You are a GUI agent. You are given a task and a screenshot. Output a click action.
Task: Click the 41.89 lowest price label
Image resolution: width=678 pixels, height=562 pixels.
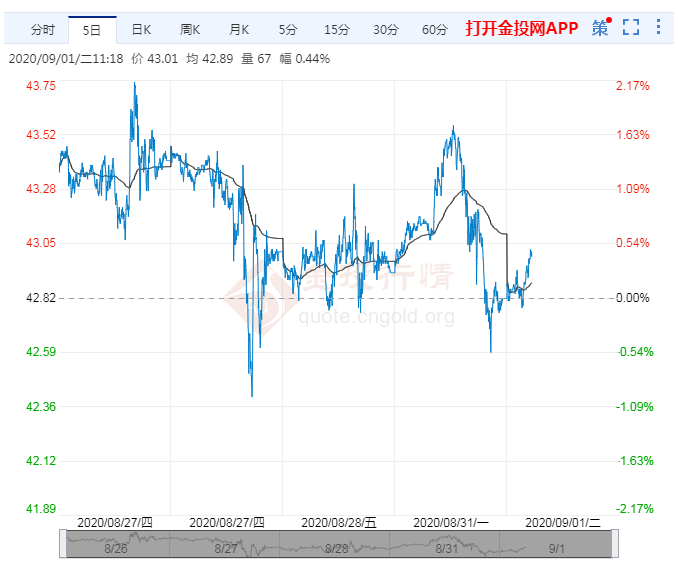[41, 509]
